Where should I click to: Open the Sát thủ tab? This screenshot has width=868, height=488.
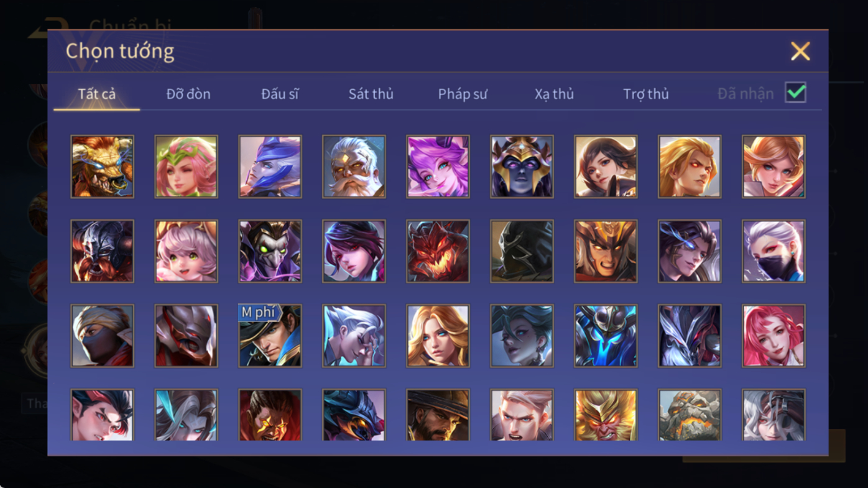tap(371, 94)
